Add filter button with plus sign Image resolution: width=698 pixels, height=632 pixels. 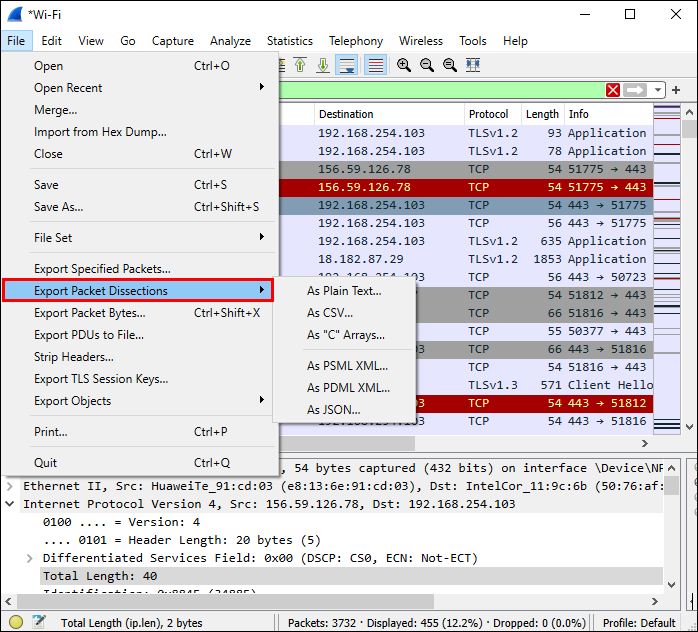(x=677, y=90)
